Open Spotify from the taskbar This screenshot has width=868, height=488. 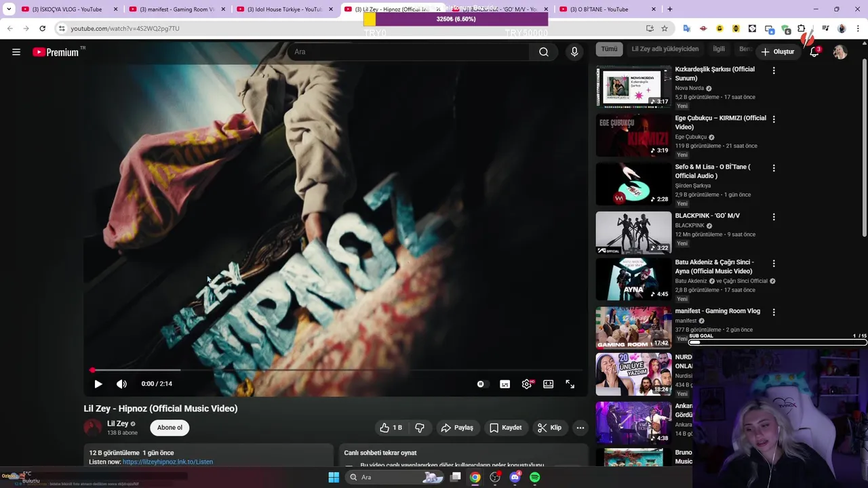(534, 477)
